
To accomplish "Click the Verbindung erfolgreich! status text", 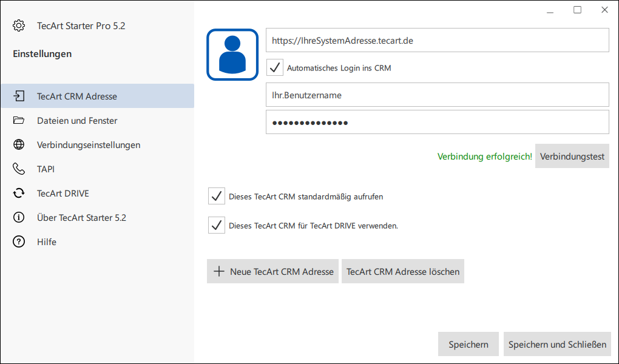I will click(x=484, y=157).
